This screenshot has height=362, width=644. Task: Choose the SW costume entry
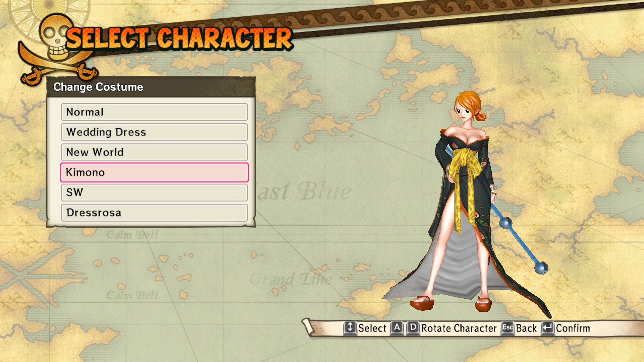pos(154,192)
